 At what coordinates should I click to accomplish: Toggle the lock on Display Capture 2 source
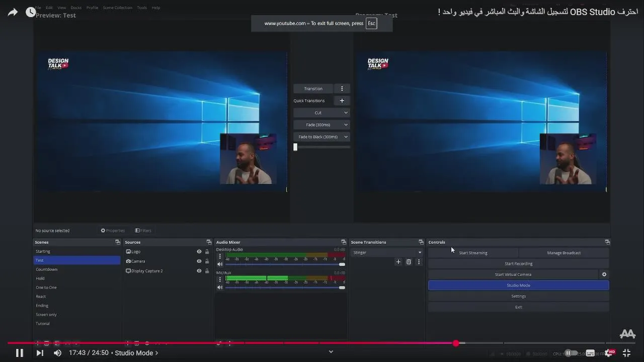(x=207, y=271)
